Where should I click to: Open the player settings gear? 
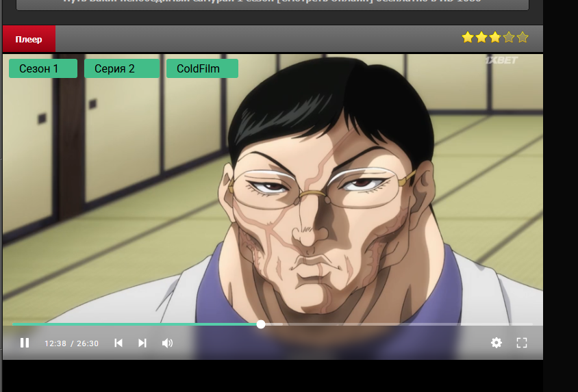click(497, 343)
